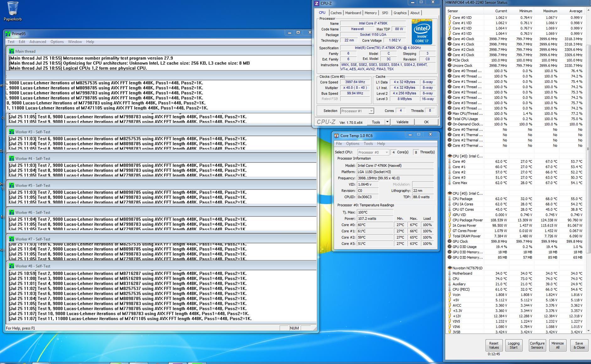Click the Nuvoton NCT6791D chip icon
The height and width of the screenshot is (364, 591).
(x=450, y=268)
